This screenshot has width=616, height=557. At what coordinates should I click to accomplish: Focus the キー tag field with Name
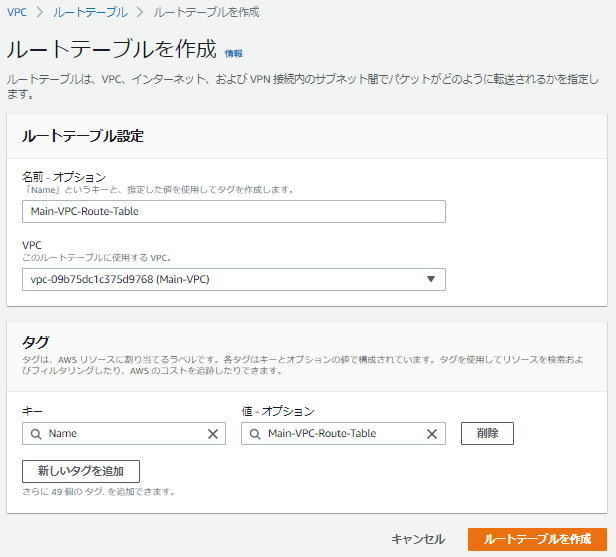(x=120, y=434)
